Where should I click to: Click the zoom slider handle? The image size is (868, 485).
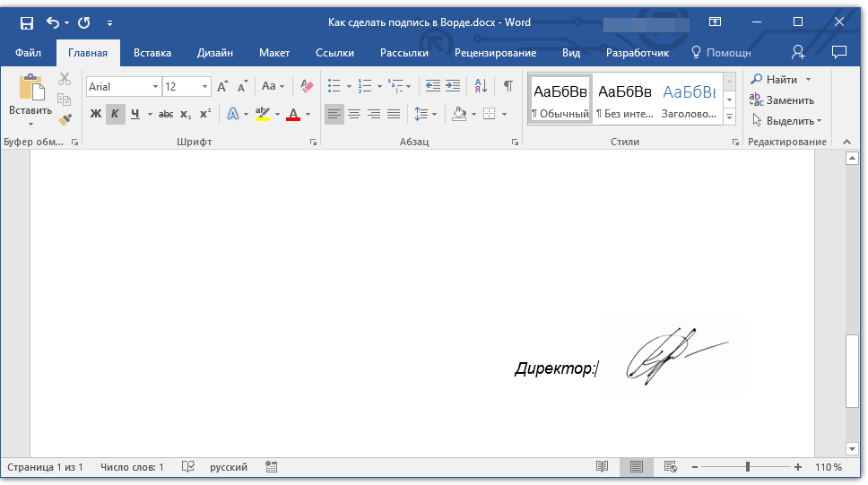coord(748,467)
